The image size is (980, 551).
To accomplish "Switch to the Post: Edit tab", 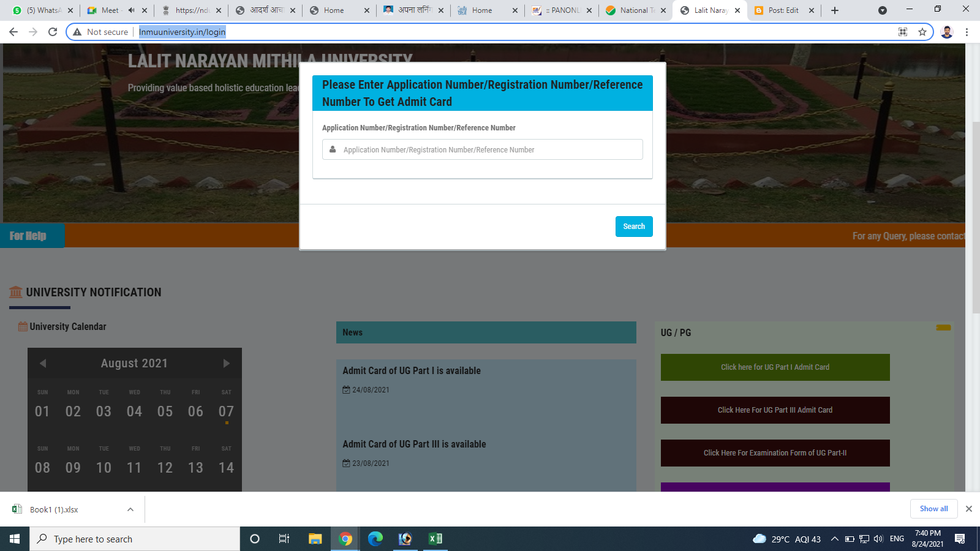I will click(784, 10).
